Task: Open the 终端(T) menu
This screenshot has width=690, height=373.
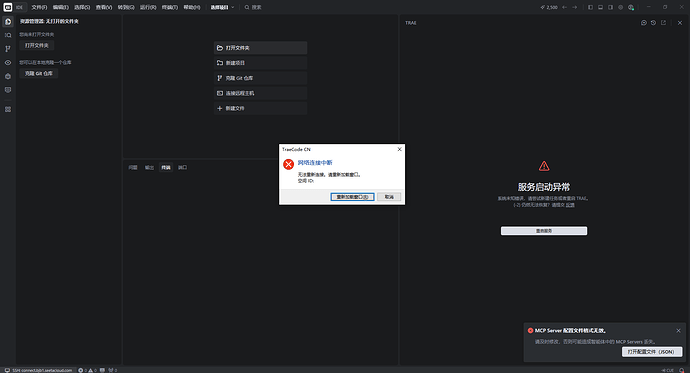Action: click(x=170, y=7)
